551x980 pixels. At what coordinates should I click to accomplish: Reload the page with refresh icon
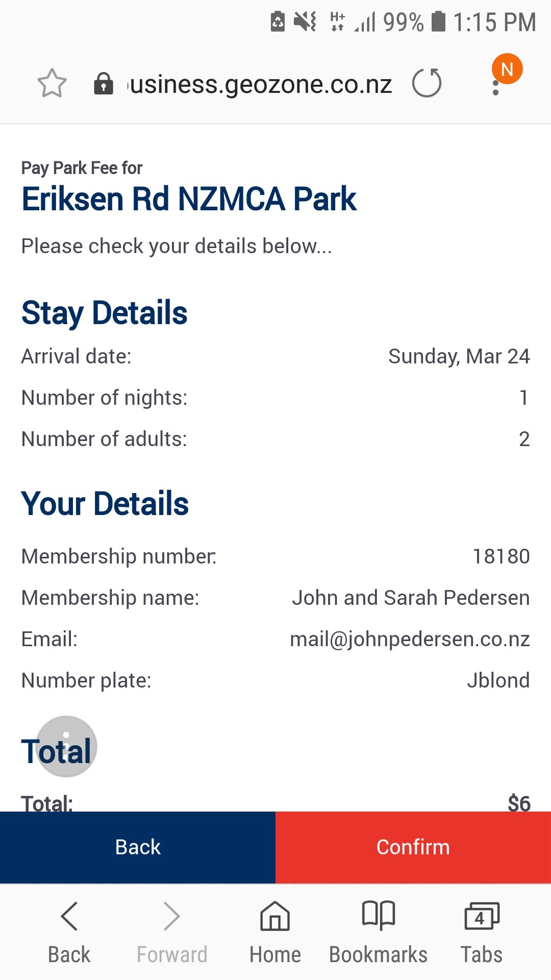[x=427, y=83]
